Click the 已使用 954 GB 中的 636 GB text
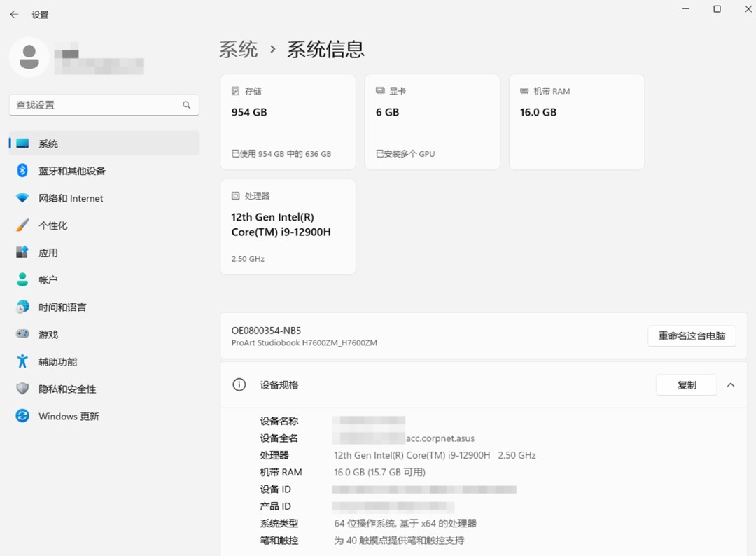Image resolution: width=756 pixels, height=556 pixels. coord(281,154)
